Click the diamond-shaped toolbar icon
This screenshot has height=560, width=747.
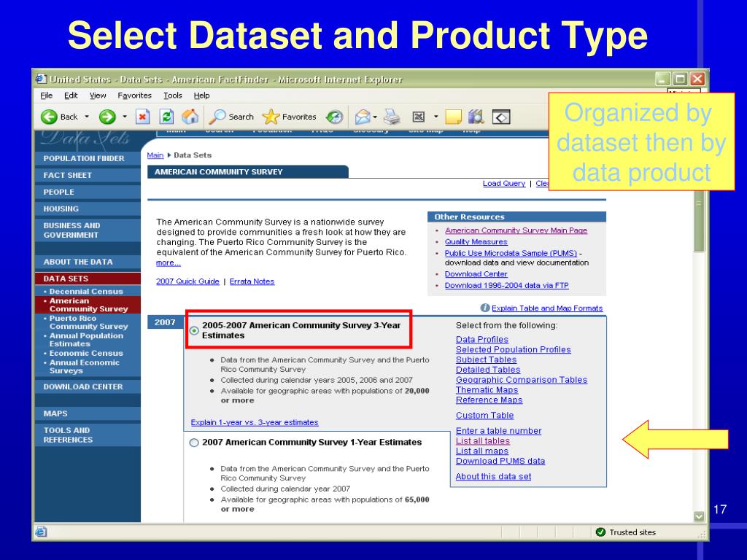[501, 117]
